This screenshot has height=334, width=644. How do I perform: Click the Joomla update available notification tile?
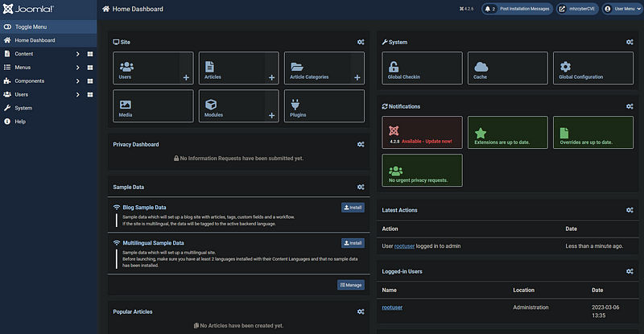click(x=422, y=133)
